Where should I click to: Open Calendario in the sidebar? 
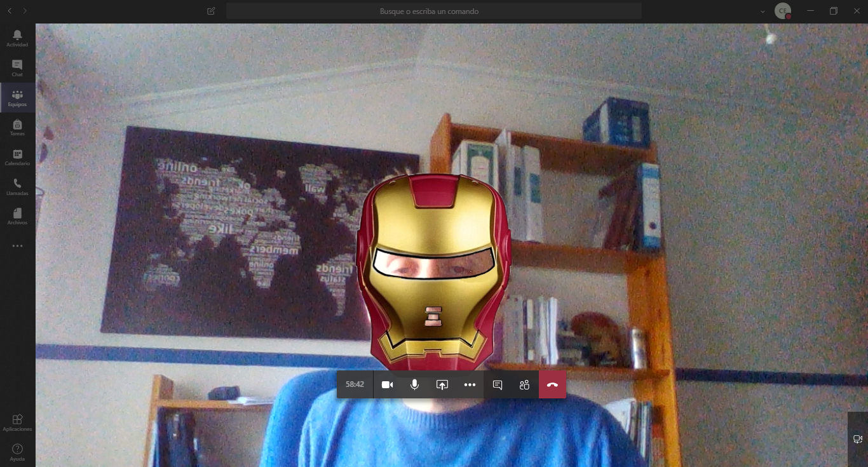tap(17, 158)
